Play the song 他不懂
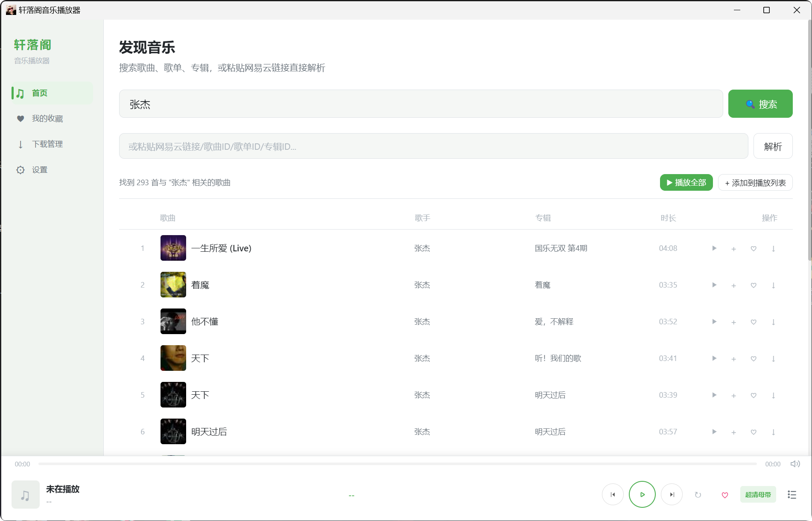Screen dimensions: 812x521 coord(714,322)
